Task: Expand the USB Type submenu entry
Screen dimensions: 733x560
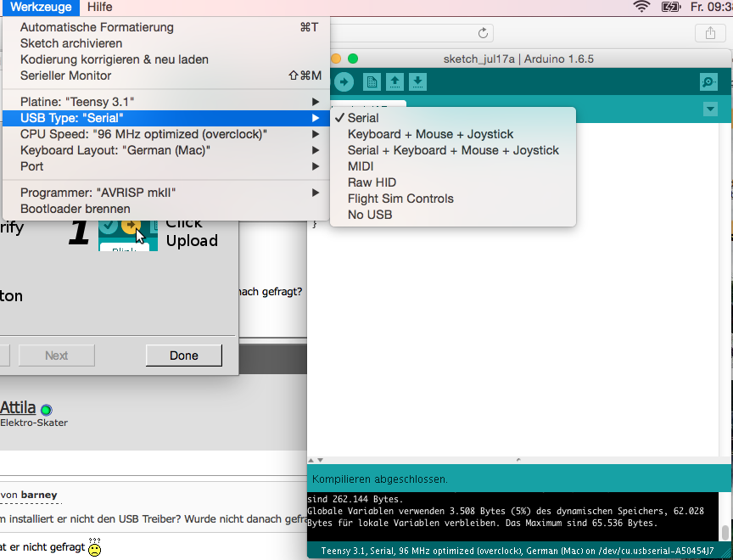Action: coord(166,118)
